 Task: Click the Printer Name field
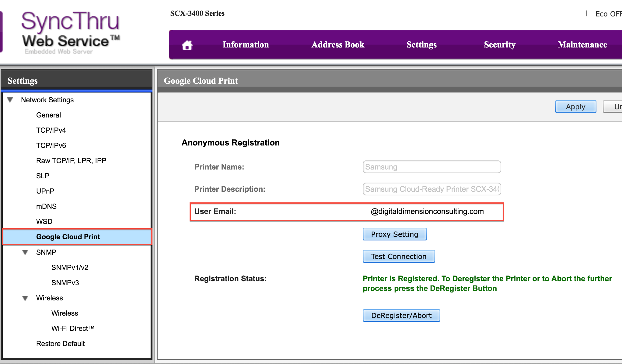coord(432,167)
